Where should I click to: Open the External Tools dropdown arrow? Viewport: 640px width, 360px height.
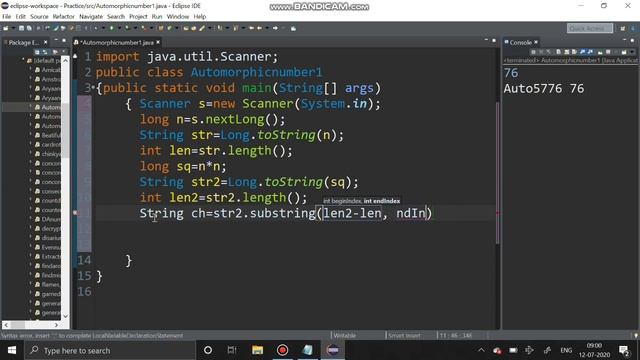[x=151, y=28]
